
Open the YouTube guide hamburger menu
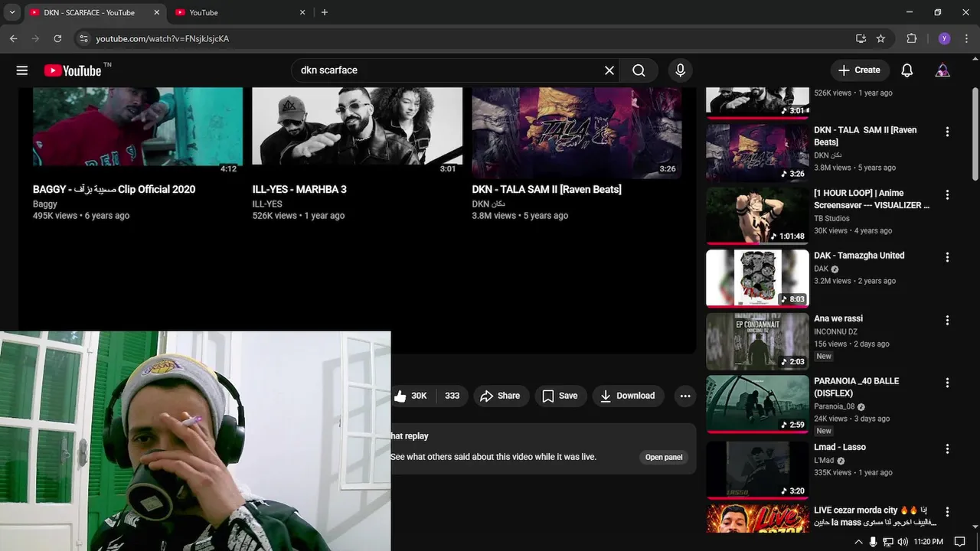pyautogui.click(x=22, y=70)
